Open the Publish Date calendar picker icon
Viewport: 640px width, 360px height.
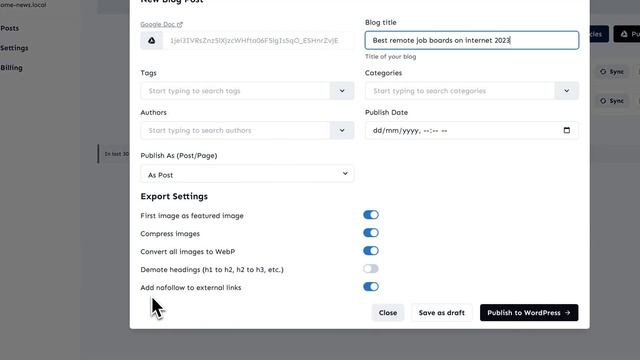[567, 130]
